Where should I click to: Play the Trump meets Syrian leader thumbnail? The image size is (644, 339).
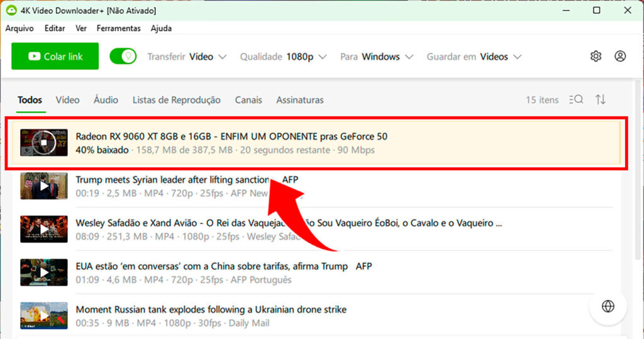click(x=44, y=186)
